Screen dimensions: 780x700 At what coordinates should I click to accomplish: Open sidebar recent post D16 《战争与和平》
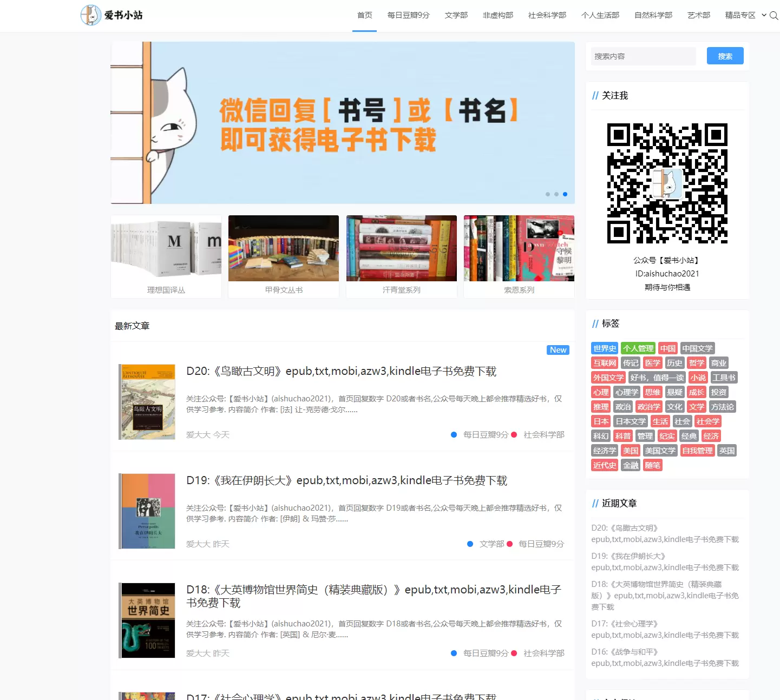coord(665,657)
